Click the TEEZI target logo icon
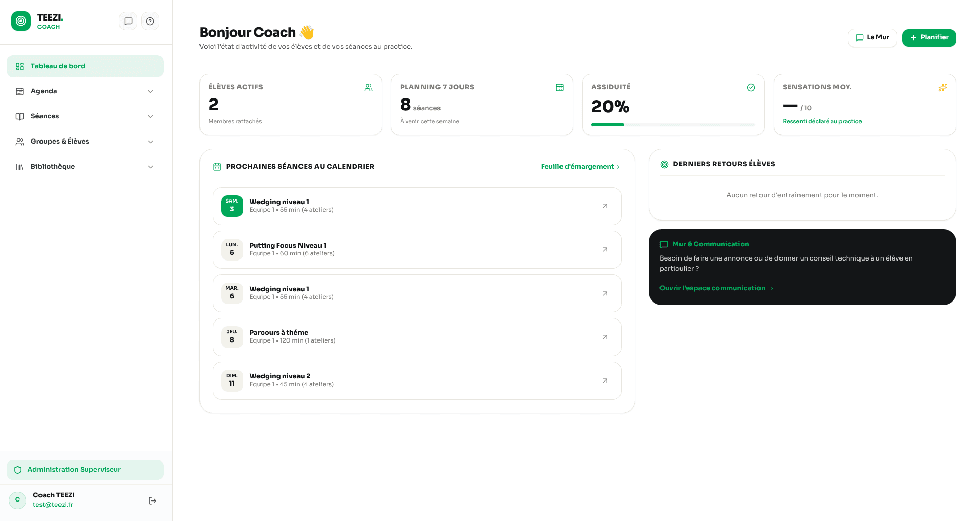980x521 pixels. point(21,22)
